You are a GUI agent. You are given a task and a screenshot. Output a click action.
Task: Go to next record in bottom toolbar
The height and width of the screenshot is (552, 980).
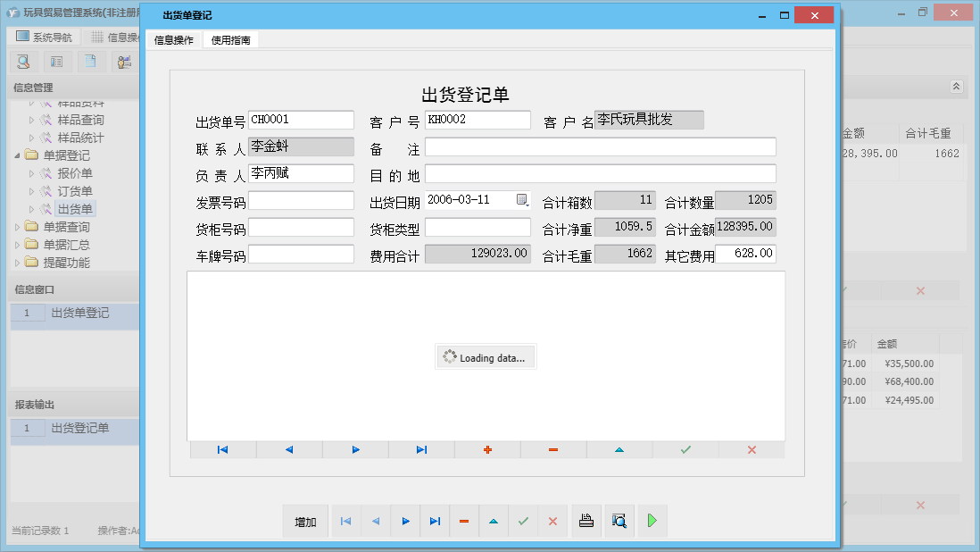(x=405, y=522)
